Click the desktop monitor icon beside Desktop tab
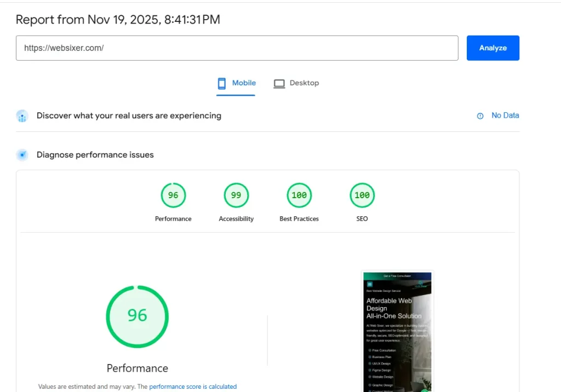This screenshot has height=392, width=561. pyautogui.click(x=279, y=83)
